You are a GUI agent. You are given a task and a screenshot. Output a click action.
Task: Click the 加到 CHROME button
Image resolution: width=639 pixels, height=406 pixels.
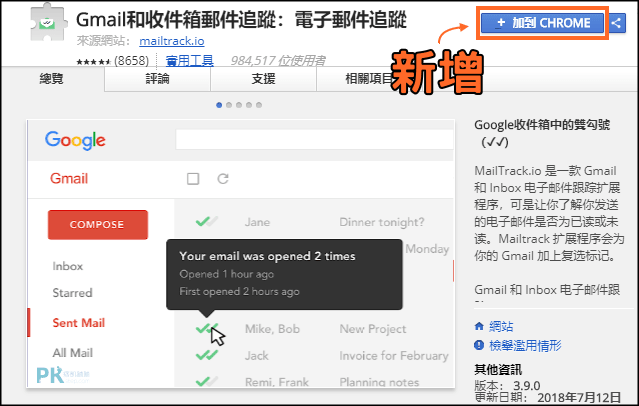542,23
